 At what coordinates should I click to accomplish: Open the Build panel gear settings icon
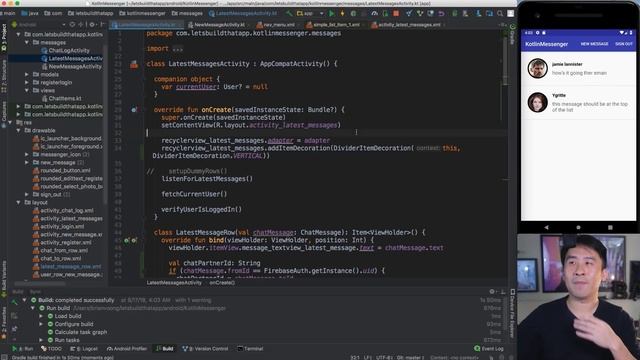tap(492, 291)
